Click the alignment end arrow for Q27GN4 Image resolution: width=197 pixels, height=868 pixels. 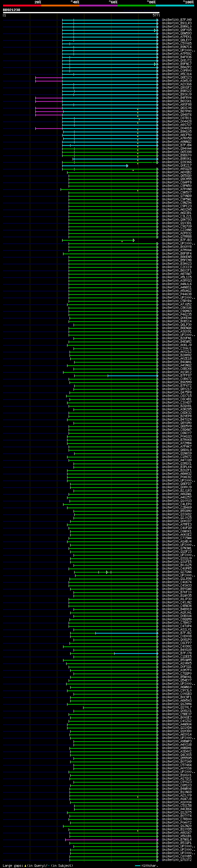tap(107, 572)
